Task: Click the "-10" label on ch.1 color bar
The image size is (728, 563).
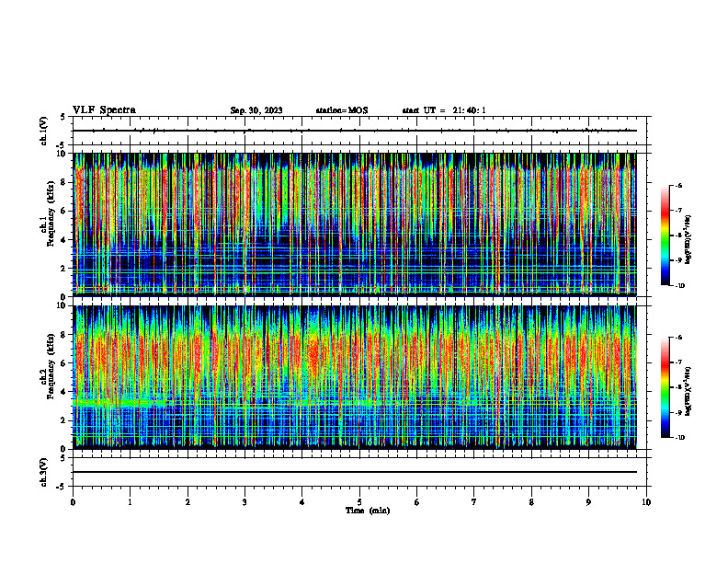Action: (680, 286)
